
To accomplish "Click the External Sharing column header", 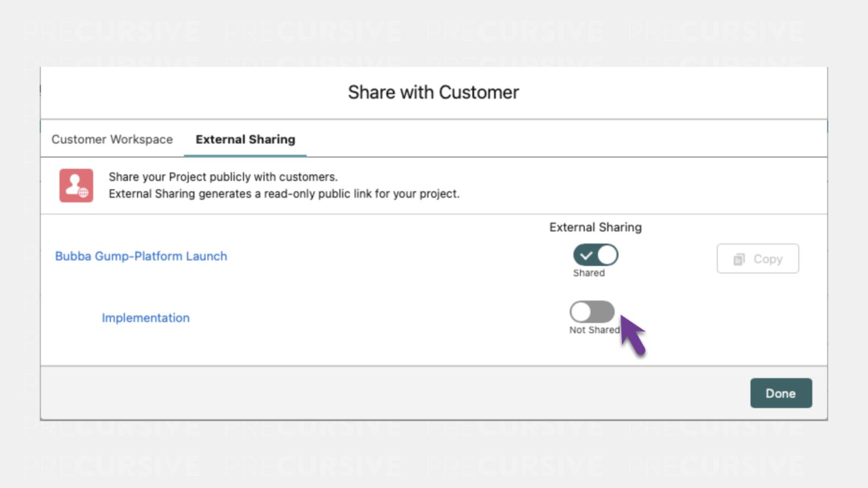I will pos(595,227).
